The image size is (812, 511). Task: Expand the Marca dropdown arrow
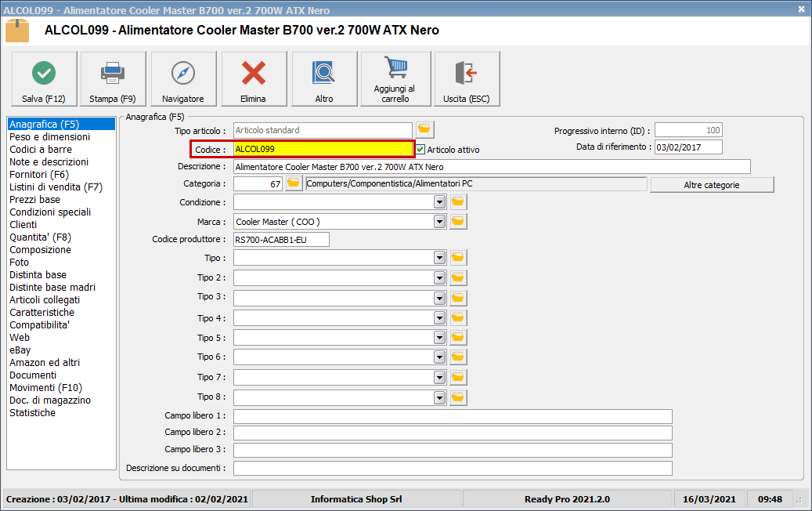coord(439,221)
